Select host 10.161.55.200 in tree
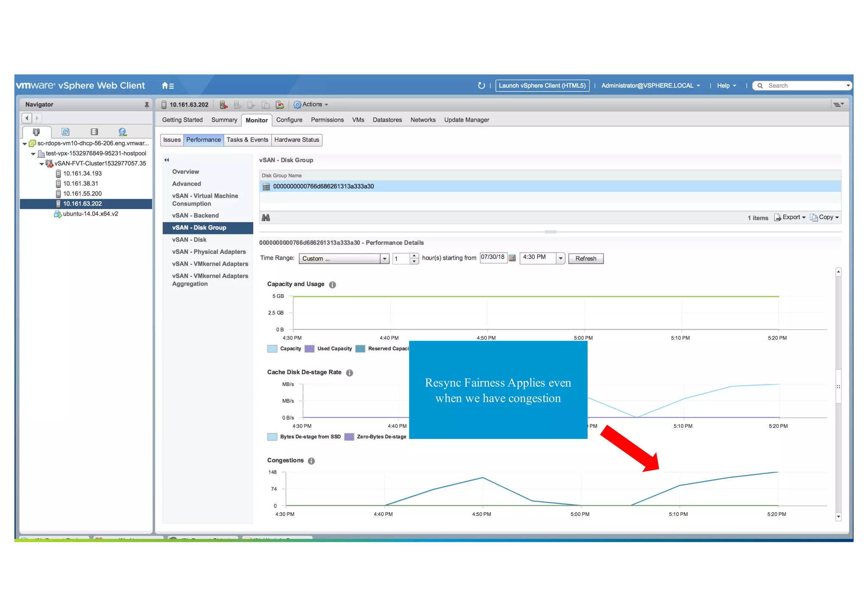 [82, 194]
